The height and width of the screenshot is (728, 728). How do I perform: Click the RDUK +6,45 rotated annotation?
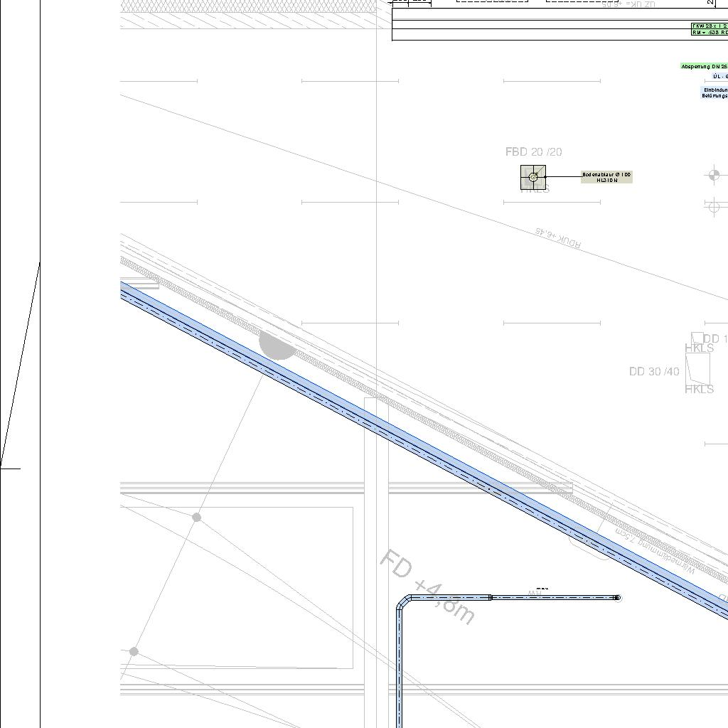(x=558, y=237)
